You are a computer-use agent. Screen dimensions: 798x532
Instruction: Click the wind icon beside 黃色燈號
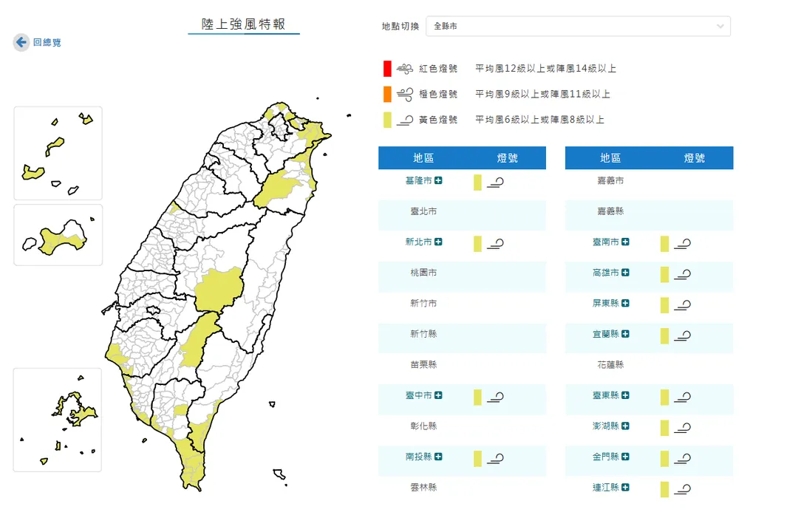click(405, 120)
